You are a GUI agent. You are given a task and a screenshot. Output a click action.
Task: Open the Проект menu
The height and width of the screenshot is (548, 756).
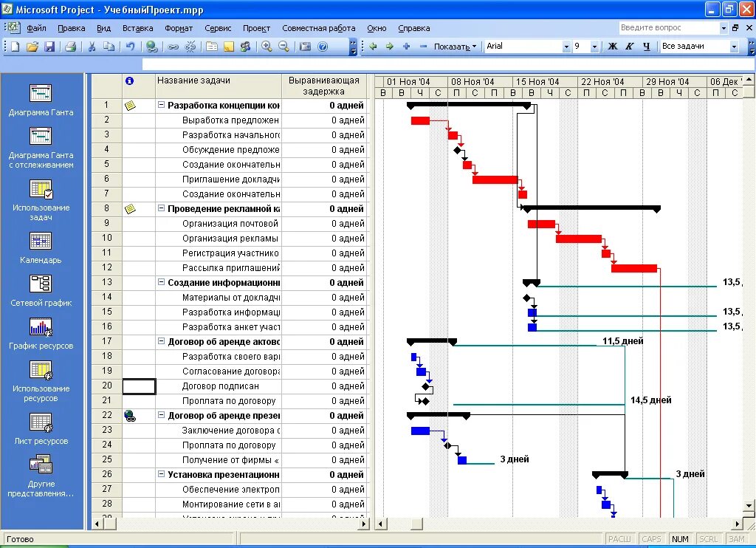point(256,28)
